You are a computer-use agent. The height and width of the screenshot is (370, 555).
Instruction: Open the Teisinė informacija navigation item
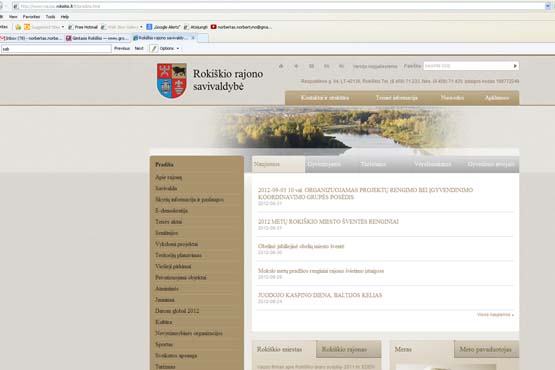pos(396,98)
